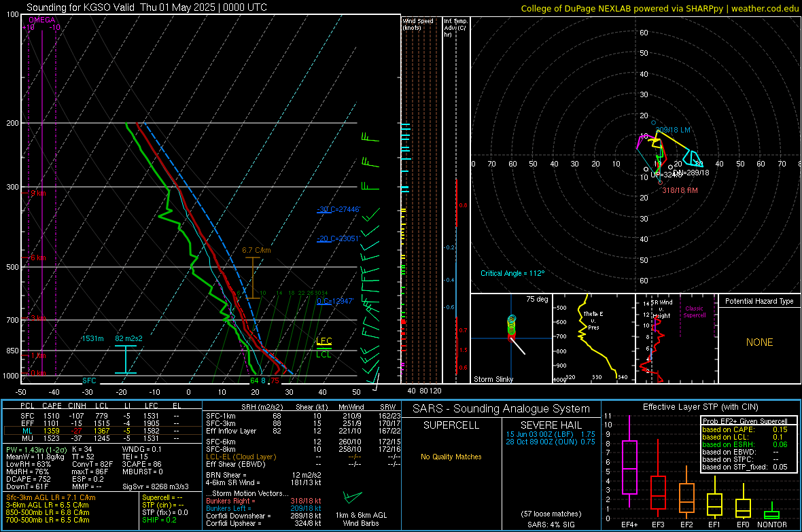Click the 'Sfc-3km AGL LR = 7.1 C/km' line
The height and width of the screenshot is (532, 802).
51,497
